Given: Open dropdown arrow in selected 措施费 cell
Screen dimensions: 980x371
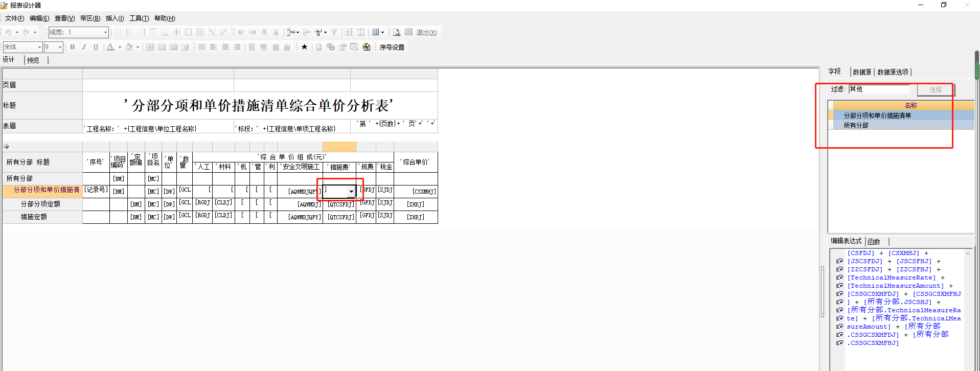Looking at the screenshot, I should tap(351, 192).
